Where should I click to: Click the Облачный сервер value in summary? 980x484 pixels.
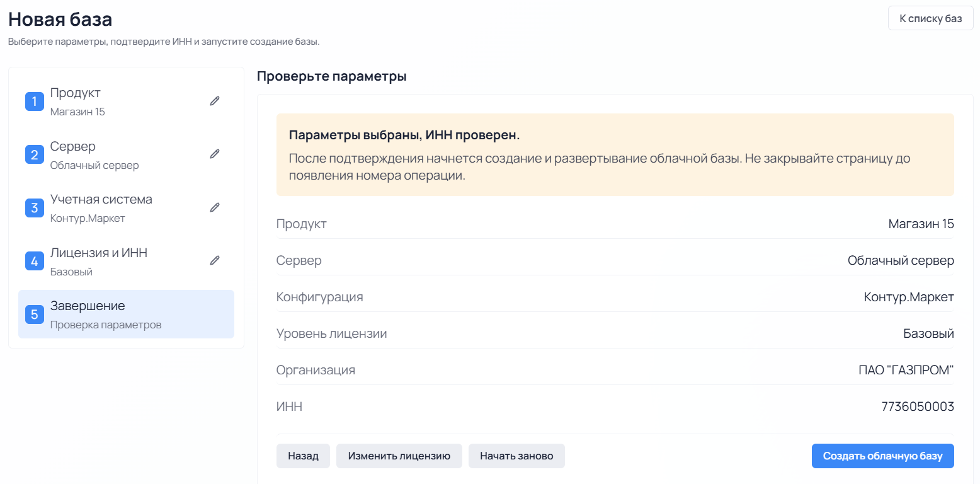[x=901, y=260]
